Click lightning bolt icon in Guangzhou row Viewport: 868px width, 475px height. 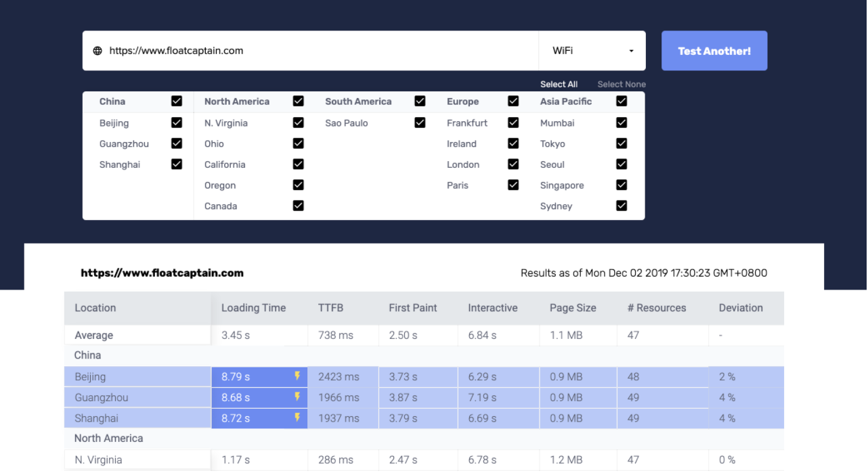(x=297, y=397)
